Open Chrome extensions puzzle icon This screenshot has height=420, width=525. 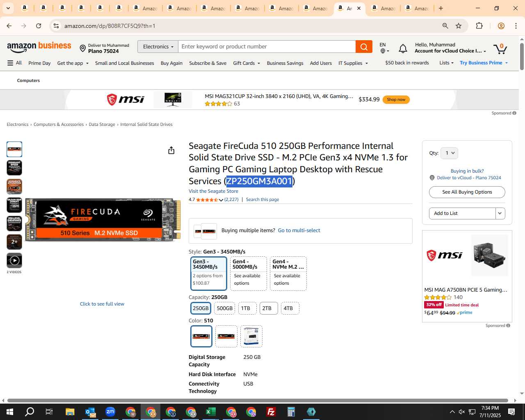click(x=479, y=26)
